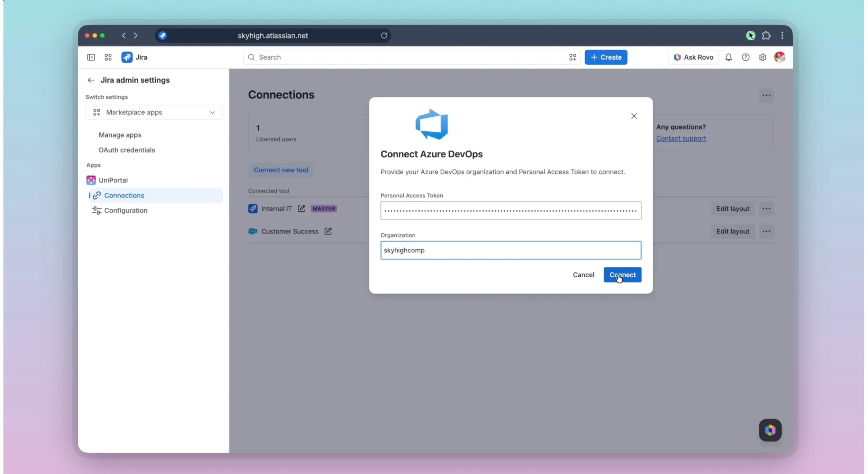Image resolution: width=868 pixels, height=474 pixels.
Task: Open more options for Customer Success row
Action: coord(766,231)
